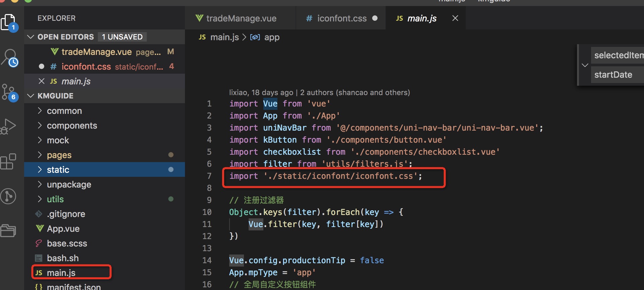Click the EXPLORER panel title

56,18
